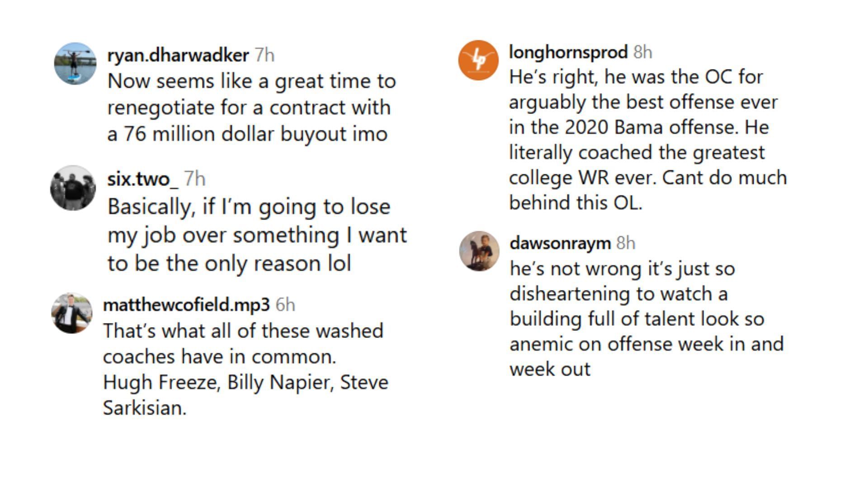Click ryan.dharwadker's paddleboard profile picture
Screen dimensions: 868x488
75,63
